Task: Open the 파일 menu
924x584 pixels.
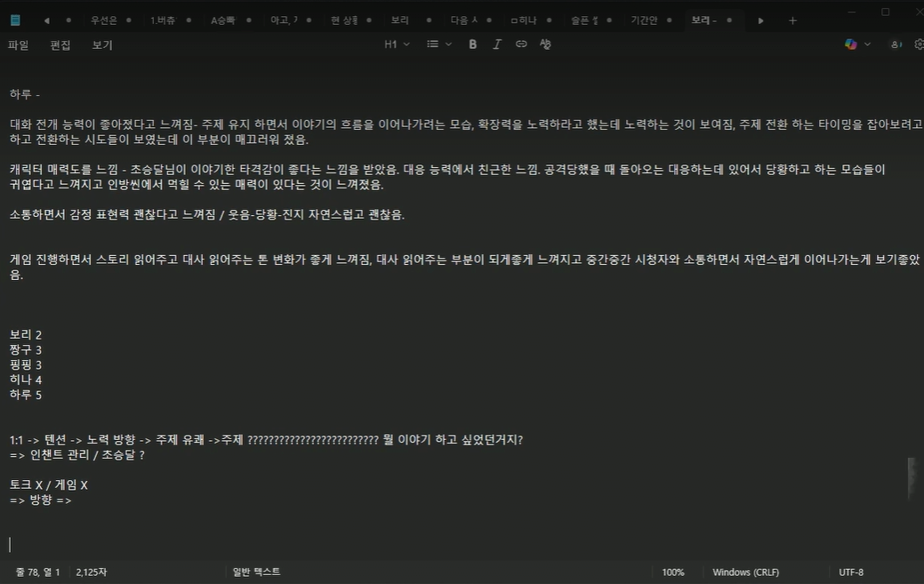Action: tap(19, 44)
